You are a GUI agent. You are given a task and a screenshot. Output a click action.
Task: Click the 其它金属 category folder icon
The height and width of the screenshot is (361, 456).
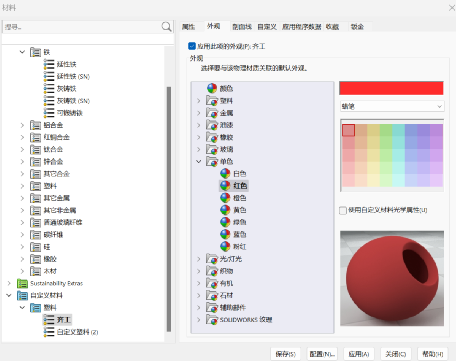pos(36,198)
